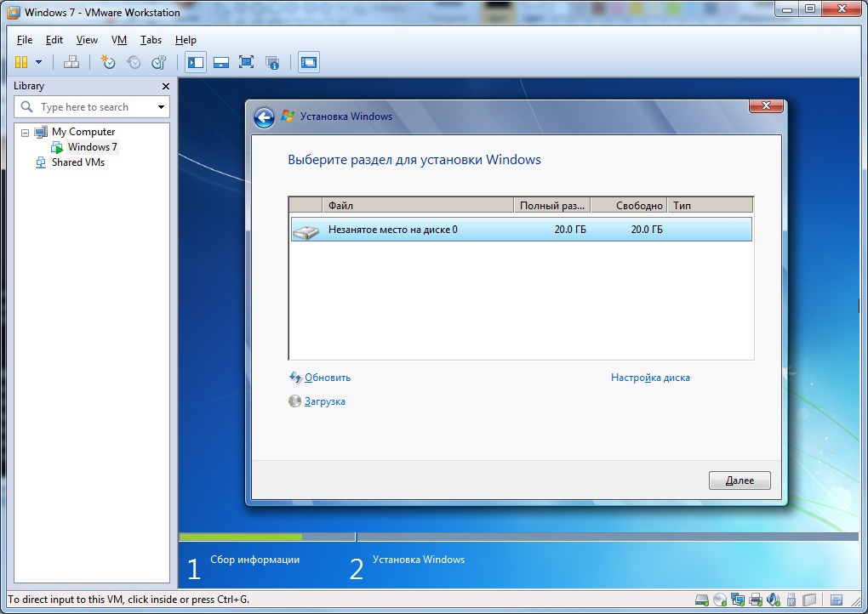This screenshot has width=868, height=614.
Task: Revert the VM to its snapshot
Action: pos(133,61)
